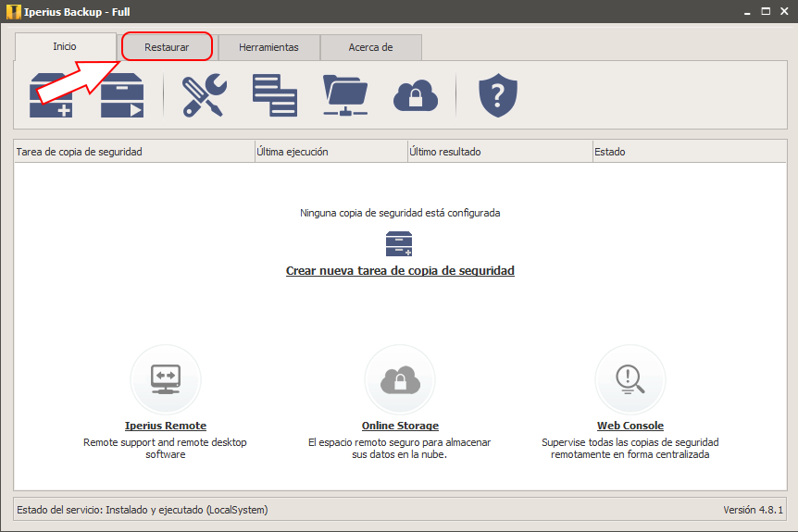The height and width of the screenshot is (532, 798).
Task: Open the Acerca de tab
Action: [x=370, y=47]
